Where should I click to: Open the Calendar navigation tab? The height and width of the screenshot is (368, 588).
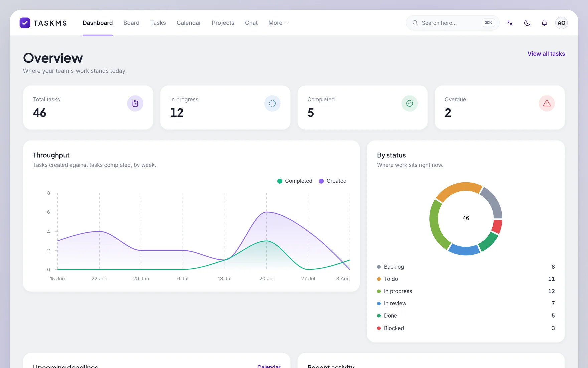[189, 23]
